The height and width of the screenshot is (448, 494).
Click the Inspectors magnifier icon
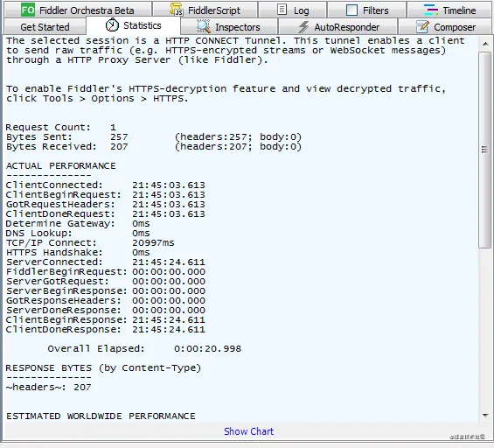pyautogui.click(x=204, y=26)
